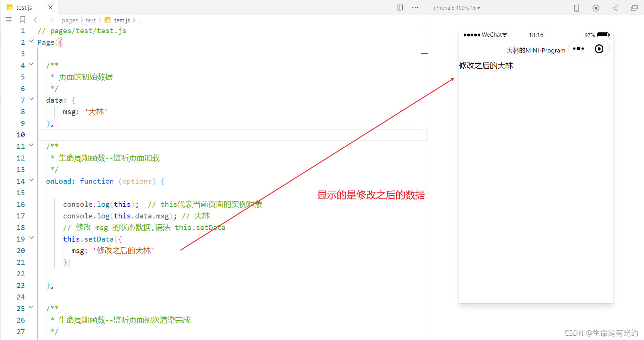644x340 pixels.
Task: Click the 97% battery indicator
Action: tap(597, 35)
